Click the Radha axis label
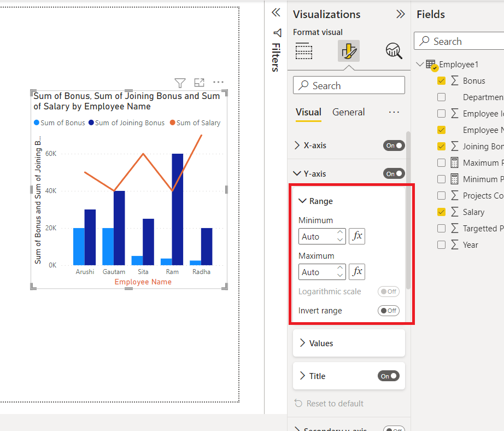 (202, 272)
